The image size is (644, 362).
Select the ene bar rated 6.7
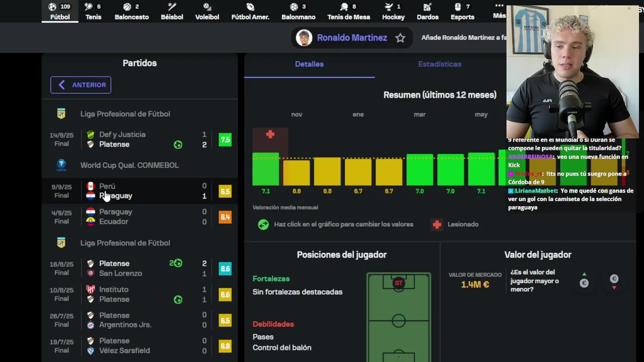point(358,172)
